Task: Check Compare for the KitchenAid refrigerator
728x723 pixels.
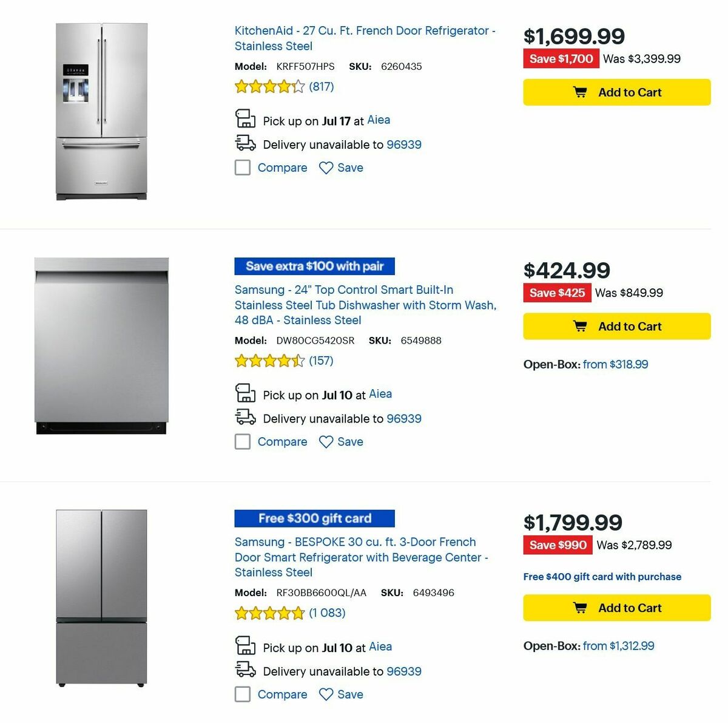Action: point(243,168)
